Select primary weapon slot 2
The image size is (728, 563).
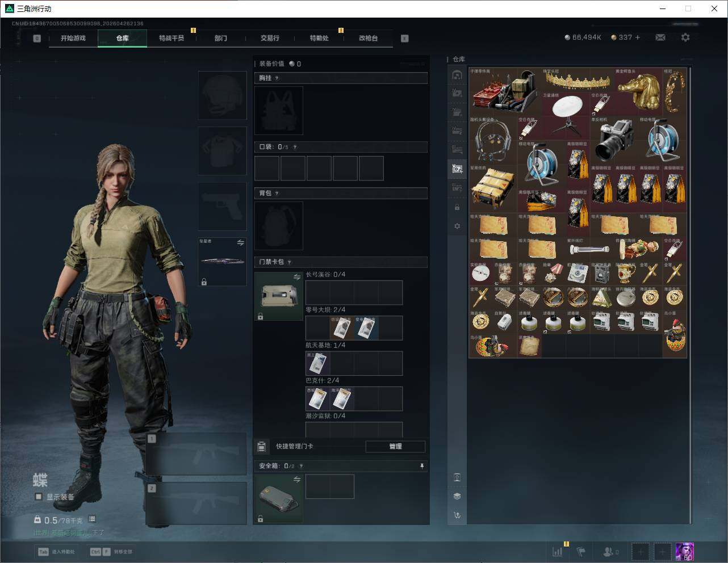click(196, 504)
